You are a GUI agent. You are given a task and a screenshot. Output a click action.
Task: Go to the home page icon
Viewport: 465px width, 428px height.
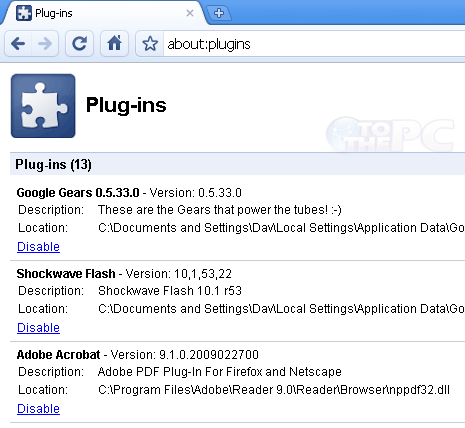(x=114, y=44)
